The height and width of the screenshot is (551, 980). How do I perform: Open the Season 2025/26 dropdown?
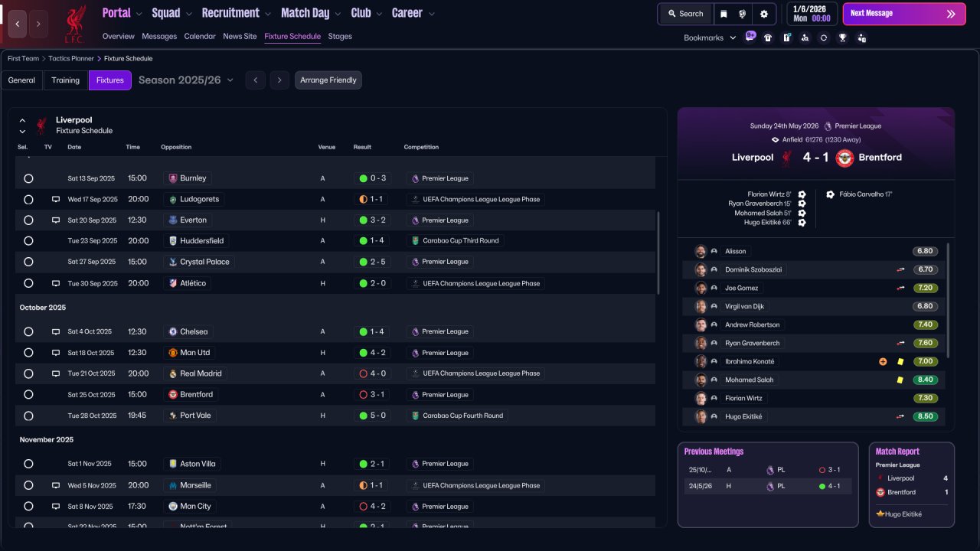coord(186,80)
